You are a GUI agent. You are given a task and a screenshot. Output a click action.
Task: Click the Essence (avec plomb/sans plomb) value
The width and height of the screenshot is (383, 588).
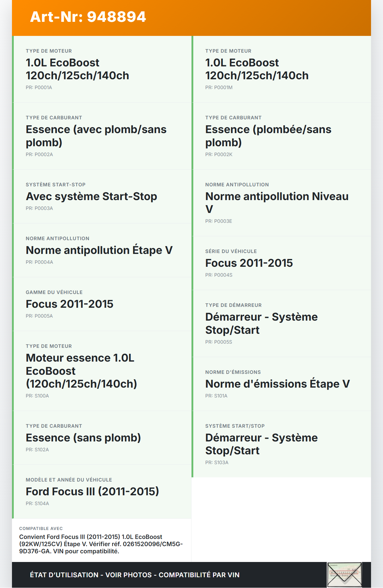coord(96,136)
